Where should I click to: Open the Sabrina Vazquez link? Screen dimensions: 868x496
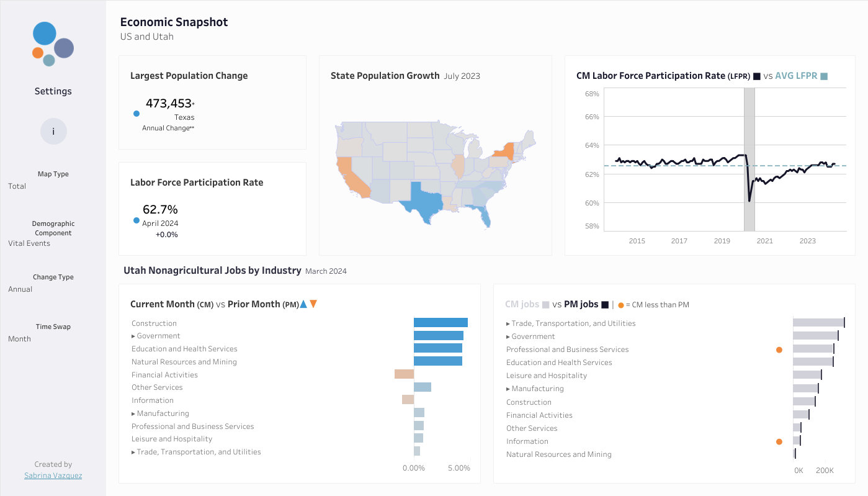(x=53, y=476)
